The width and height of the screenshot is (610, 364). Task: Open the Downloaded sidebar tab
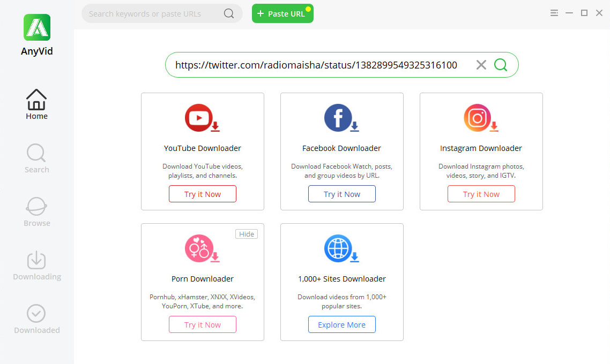pos(37,320)
